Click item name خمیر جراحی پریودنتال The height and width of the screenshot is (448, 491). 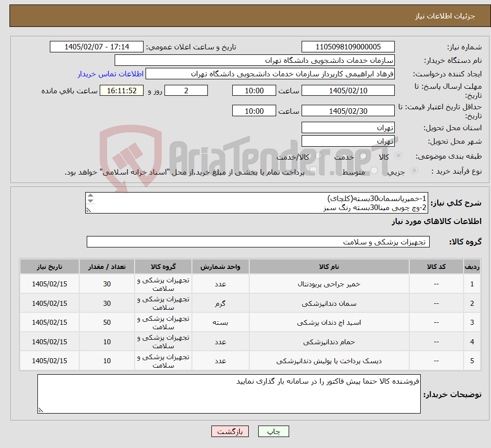pos(329,284)
